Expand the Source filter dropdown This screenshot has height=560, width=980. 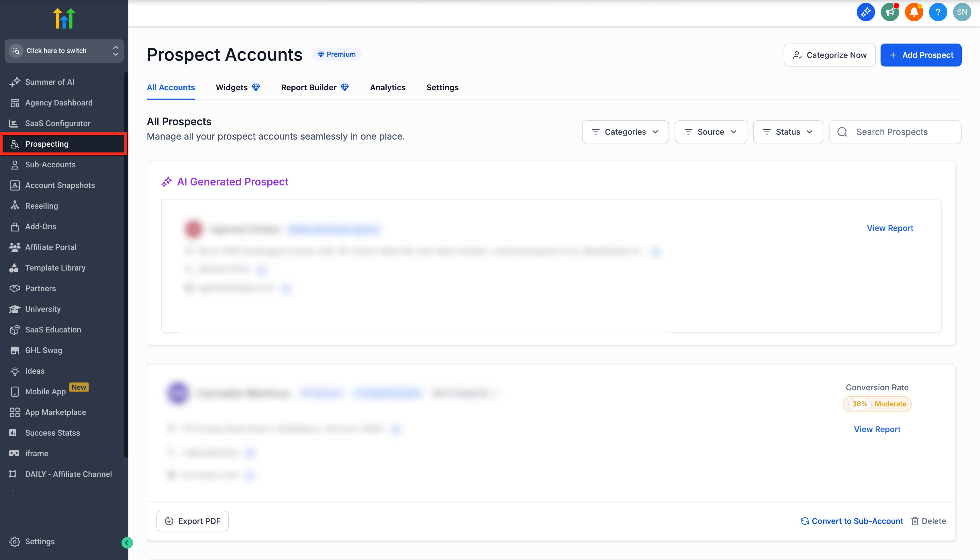(x=710, y=132)
